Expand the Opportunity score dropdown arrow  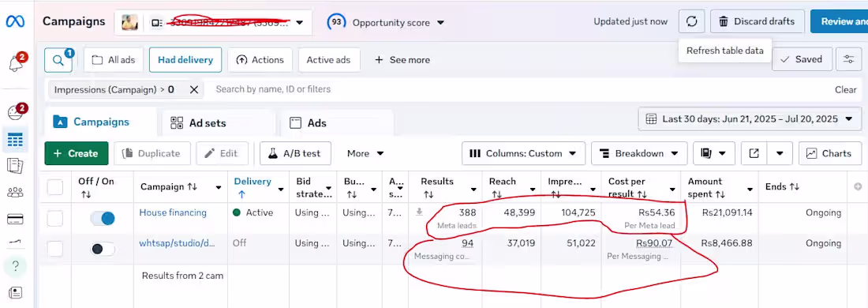pyautogui.click(x=440, y=23)
